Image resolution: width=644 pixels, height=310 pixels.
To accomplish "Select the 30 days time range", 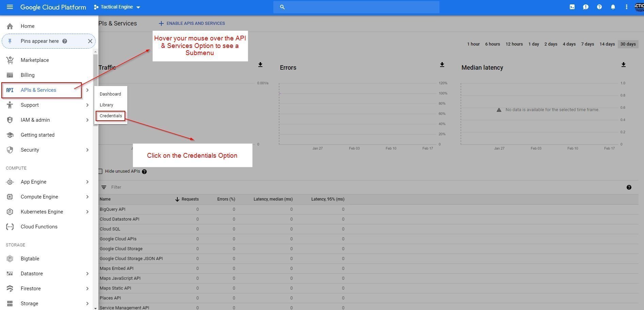I will [628, 44].
